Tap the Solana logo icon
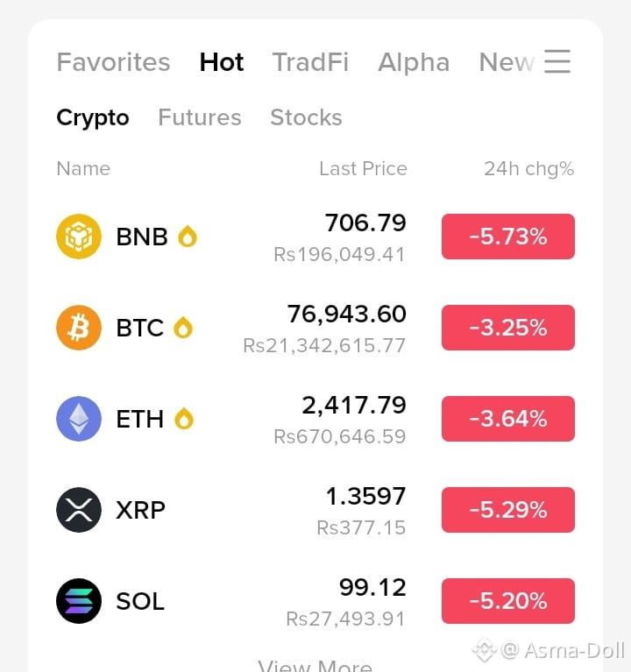Image resolution: width=631 pixels, height=672 pixels. point(79,601)
